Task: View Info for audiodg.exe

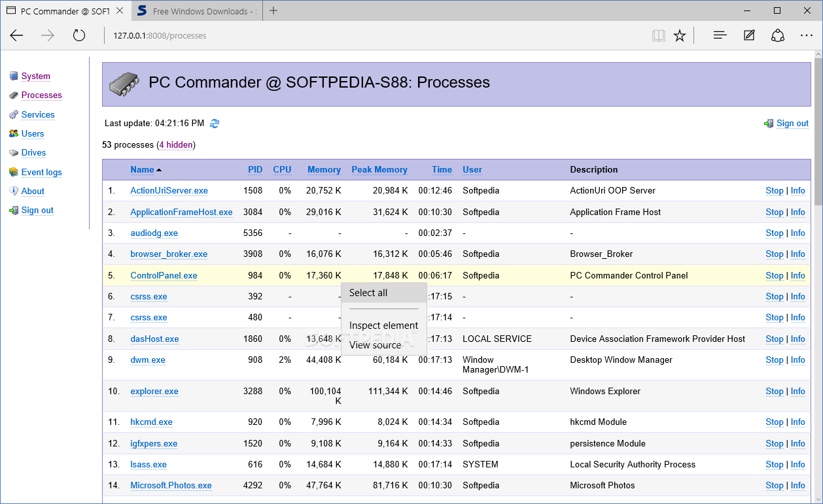Action: click(x=797, y=233)
